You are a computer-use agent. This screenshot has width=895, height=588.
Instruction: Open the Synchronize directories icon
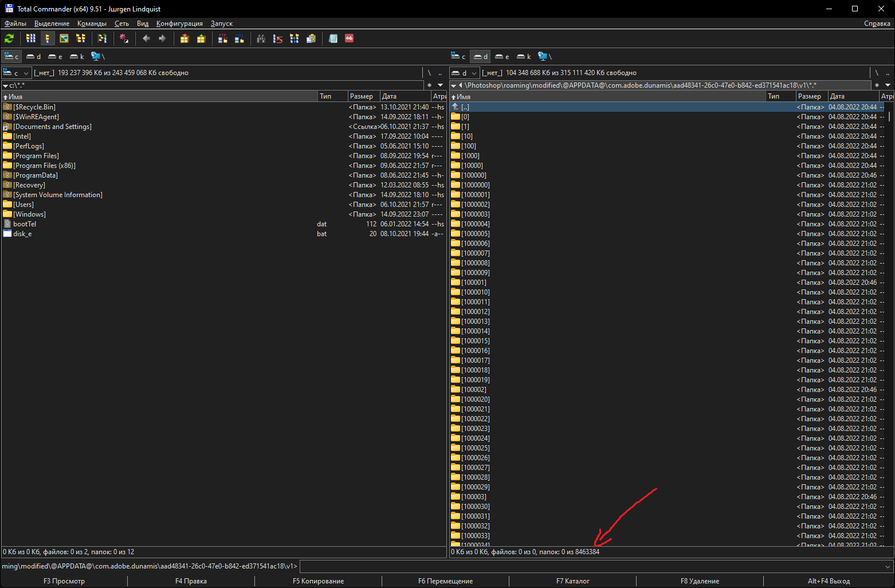tap(295, 38)
